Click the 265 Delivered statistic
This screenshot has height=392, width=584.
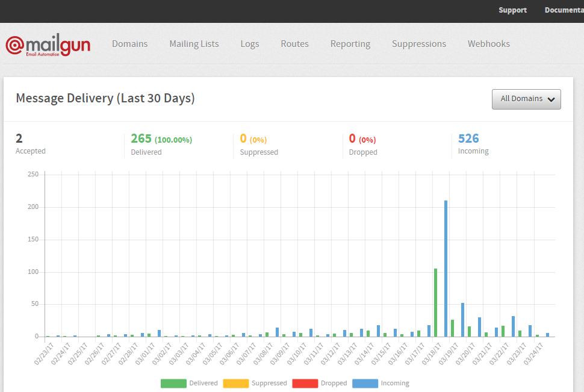click(x=141, y=139)
